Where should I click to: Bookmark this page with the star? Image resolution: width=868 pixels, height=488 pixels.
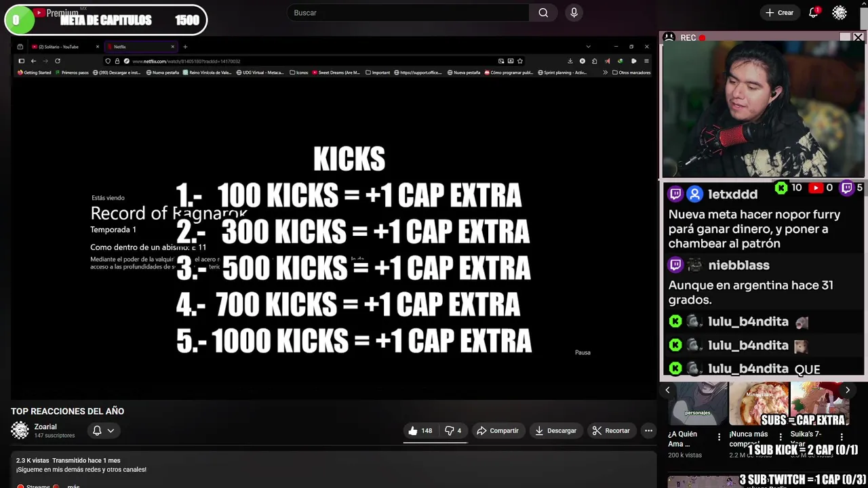coord(520,61)
